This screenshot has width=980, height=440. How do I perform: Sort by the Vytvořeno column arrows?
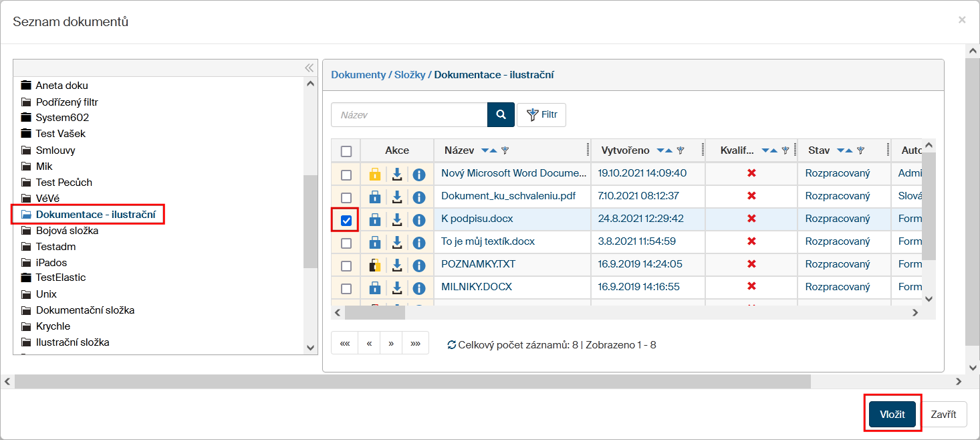pyautogui.click(x=666, y=150)
